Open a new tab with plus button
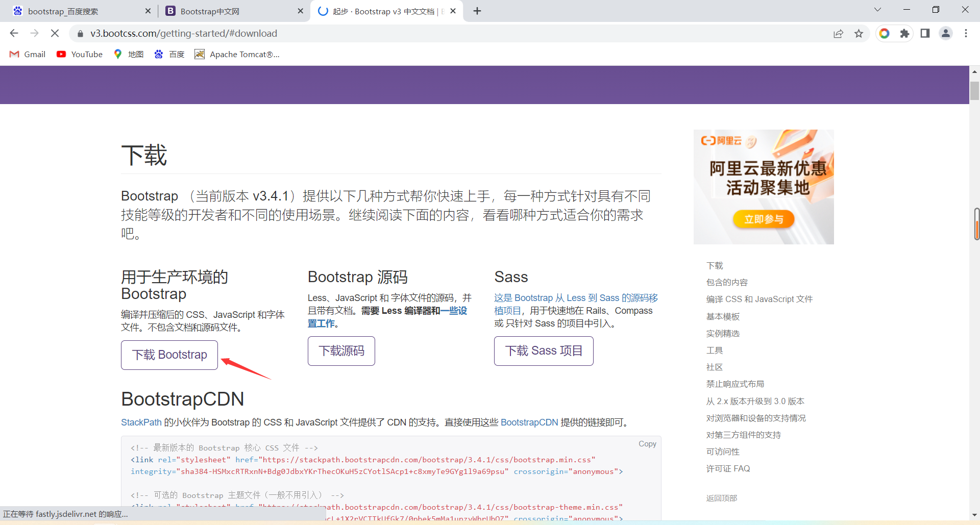Screen dimensions: 980x525 tap(477, 11)
